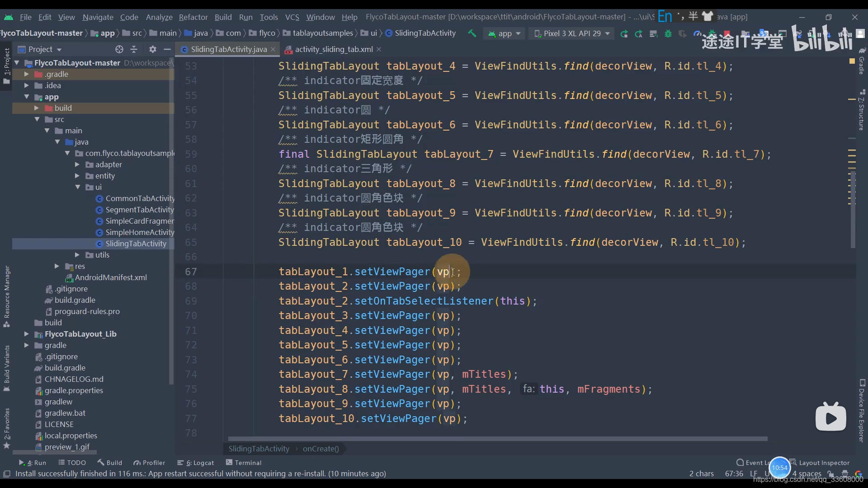The width and height of the screenshot is (868, 488).
Task: Open the Run tool window
Action: point(33,463)
